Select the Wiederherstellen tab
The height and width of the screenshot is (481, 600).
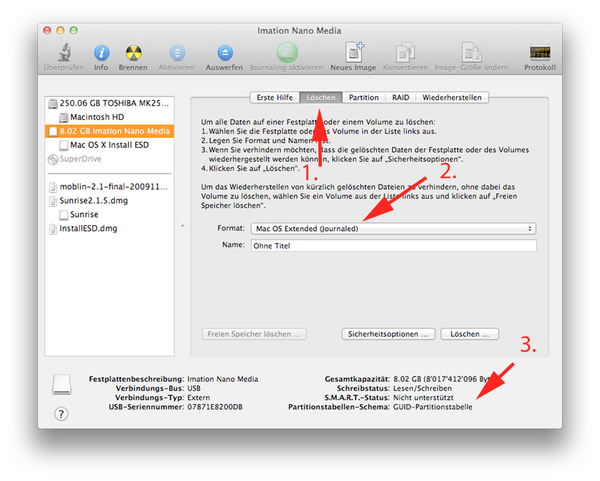pos(453,98)
